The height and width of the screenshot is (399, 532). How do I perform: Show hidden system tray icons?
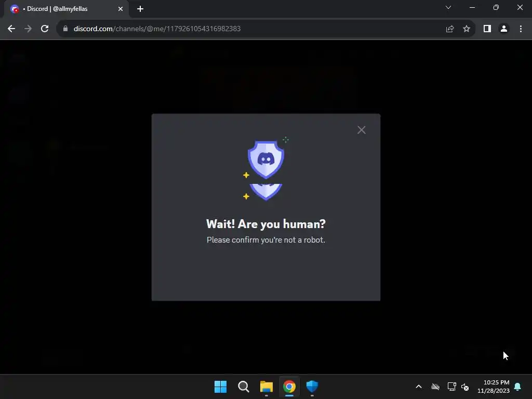(x=419, y=387)
